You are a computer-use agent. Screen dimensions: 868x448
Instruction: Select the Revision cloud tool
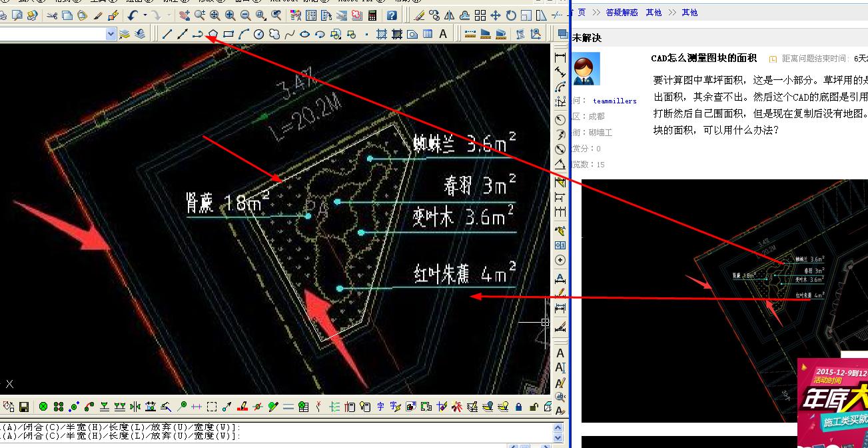point(274,34)
